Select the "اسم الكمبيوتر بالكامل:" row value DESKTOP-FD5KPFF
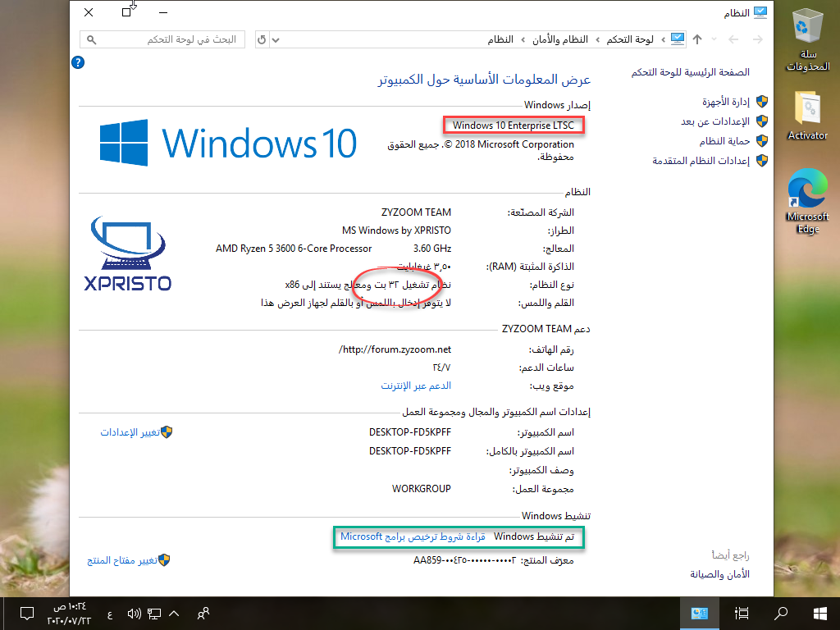 click(410, 451)
